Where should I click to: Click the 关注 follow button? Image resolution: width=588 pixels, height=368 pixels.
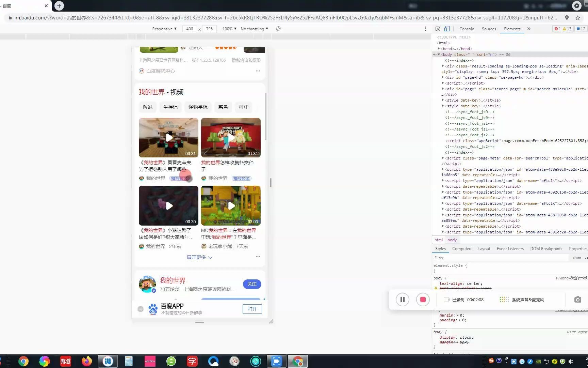pyautogui.click(x=252, y=284)
